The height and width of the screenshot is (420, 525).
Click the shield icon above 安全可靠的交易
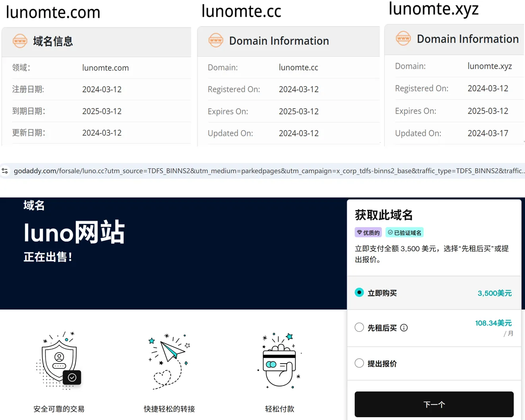(59, 360)
